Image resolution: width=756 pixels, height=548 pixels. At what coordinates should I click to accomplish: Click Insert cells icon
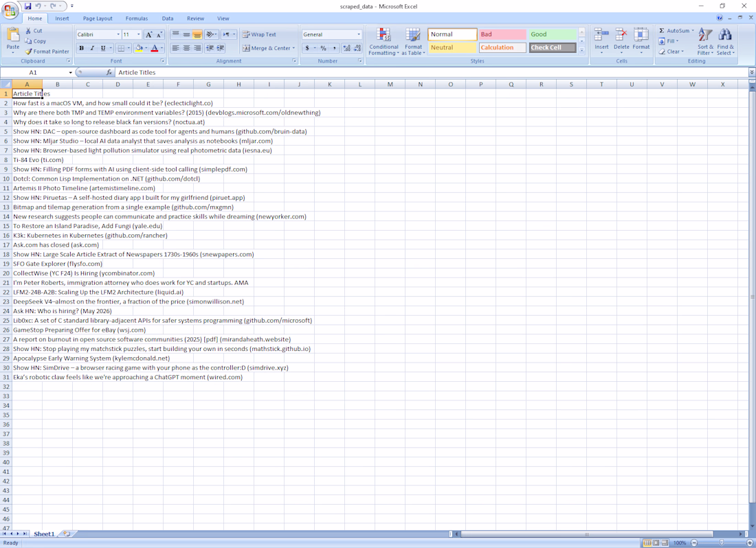pos(601,34)
